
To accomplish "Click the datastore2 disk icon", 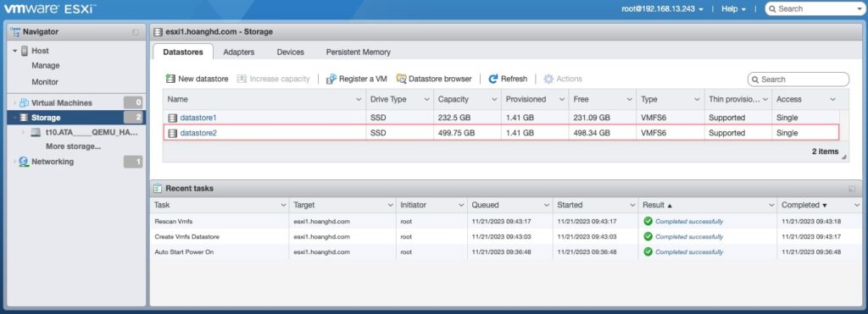I will point(173,133).
